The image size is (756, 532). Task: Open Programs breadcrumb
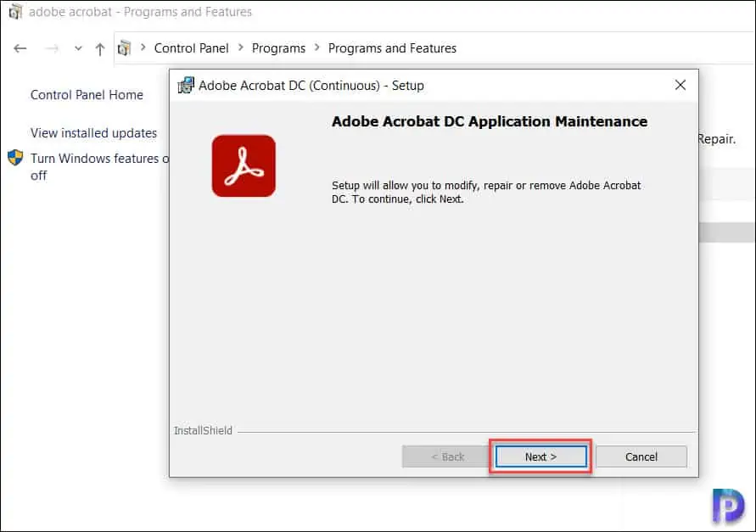pos(278,48)
